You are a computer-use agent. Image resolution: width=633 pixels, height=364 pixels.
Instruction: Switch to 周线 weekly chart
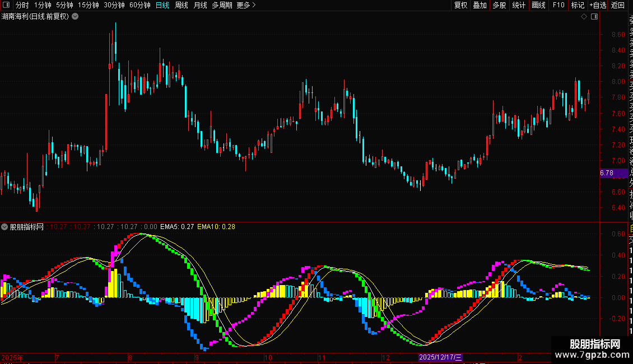click(x=181, y=5)
